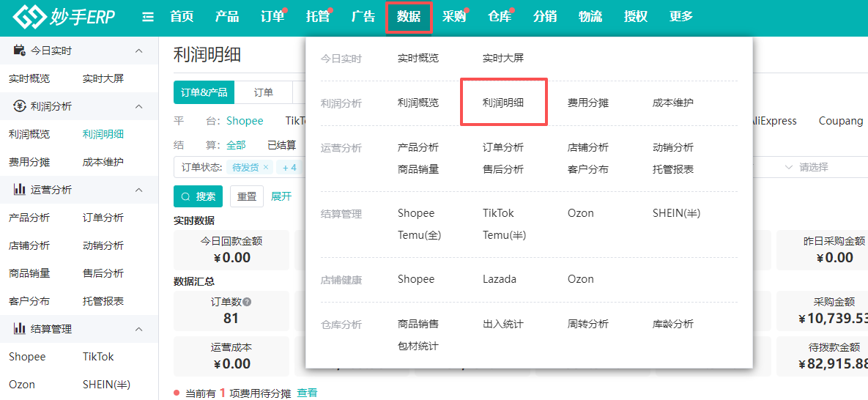Choose 利润概览 in the dropdown menu
Image resolution: width=868 pixels, height=400 pixels.
(418, 103)
